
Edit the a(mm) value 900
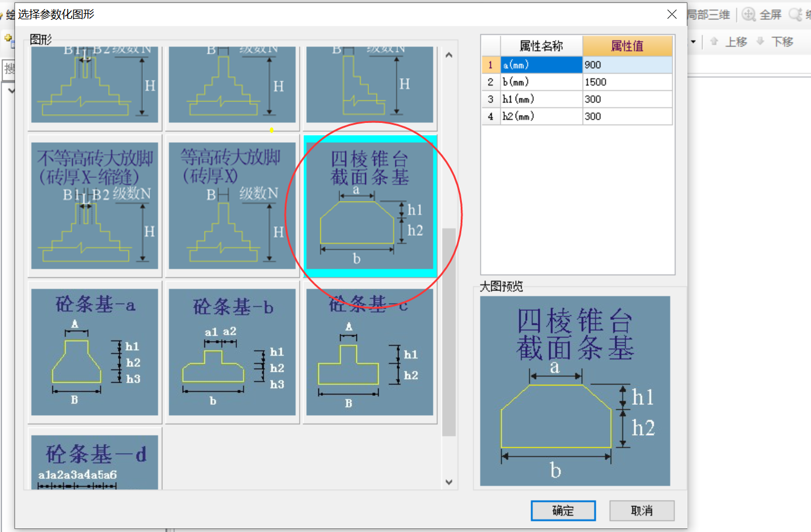[x=627, y=64]
